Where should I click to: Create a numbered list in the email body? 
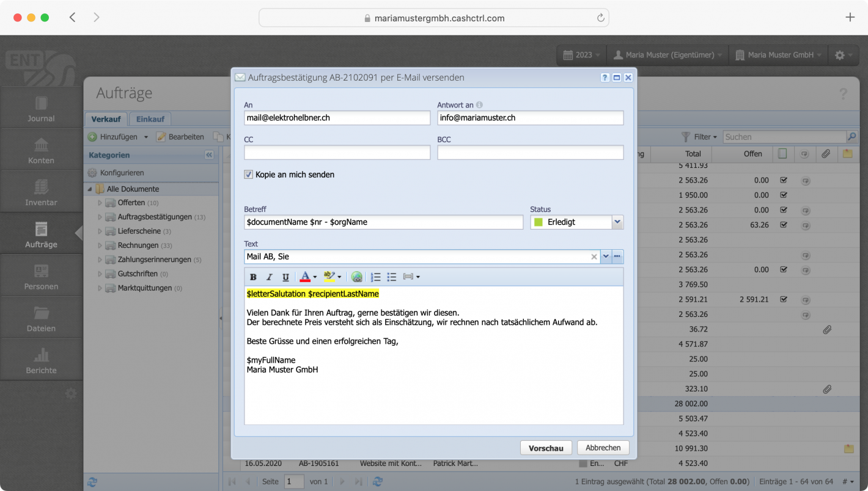tap(375, 277)
